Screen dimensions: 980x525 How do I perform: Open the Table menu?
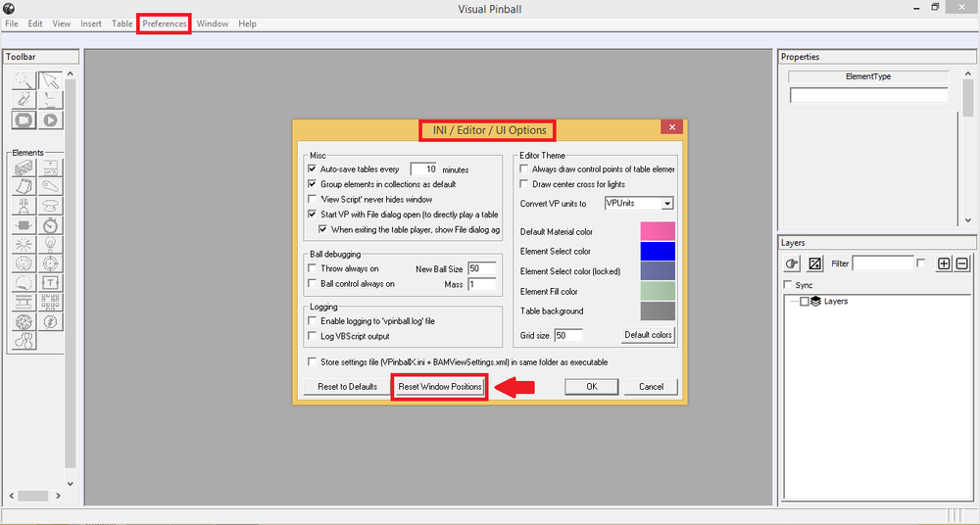click(x=122, y=24)
